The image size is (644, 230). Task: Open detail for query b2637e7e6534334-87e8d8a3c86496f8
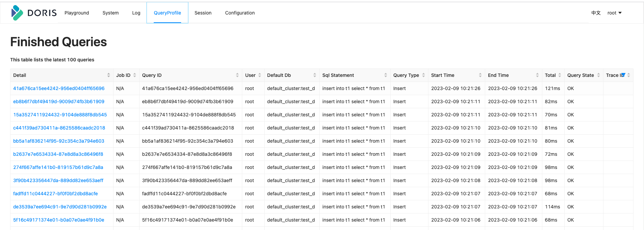click(58, 154)
